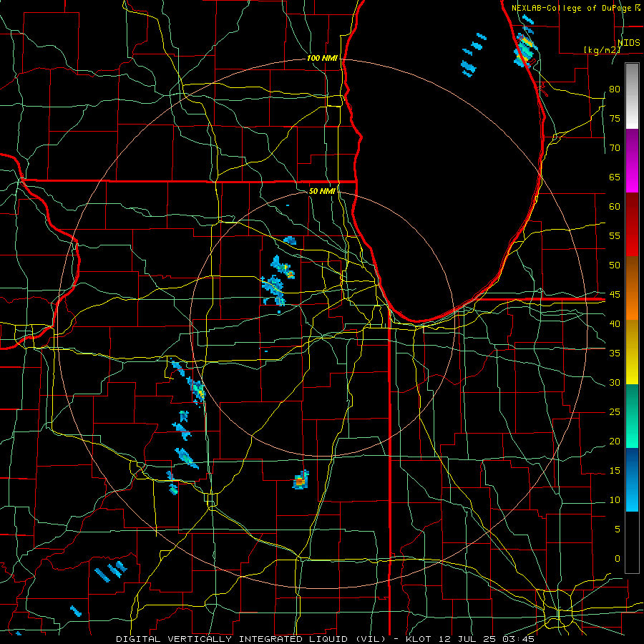Click the 55 value on the legend
The width and height of the screenshot is (644, 644).
[x=615, y=235]
